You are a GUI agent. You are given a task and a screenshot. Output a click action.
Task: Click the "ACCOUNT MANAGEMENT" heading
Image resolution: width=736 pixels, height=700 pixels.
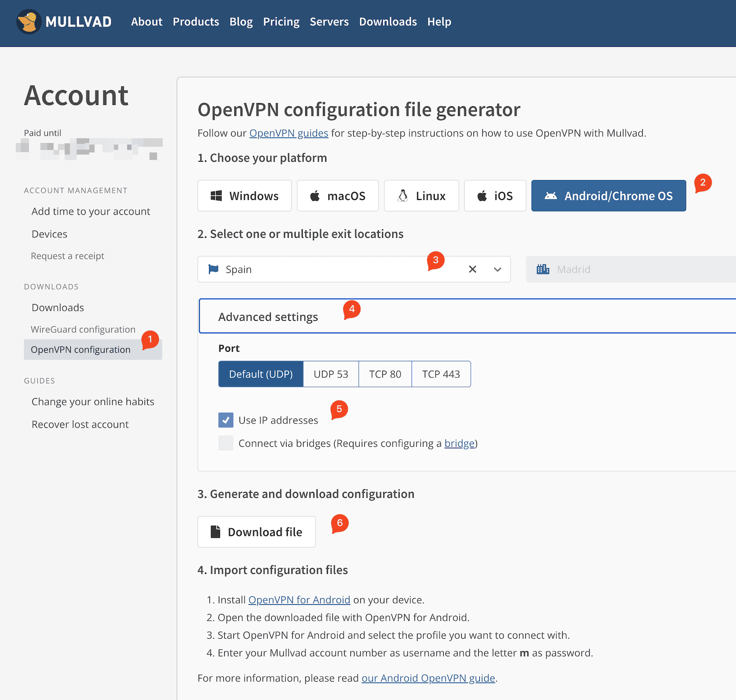tap(76, 191)
